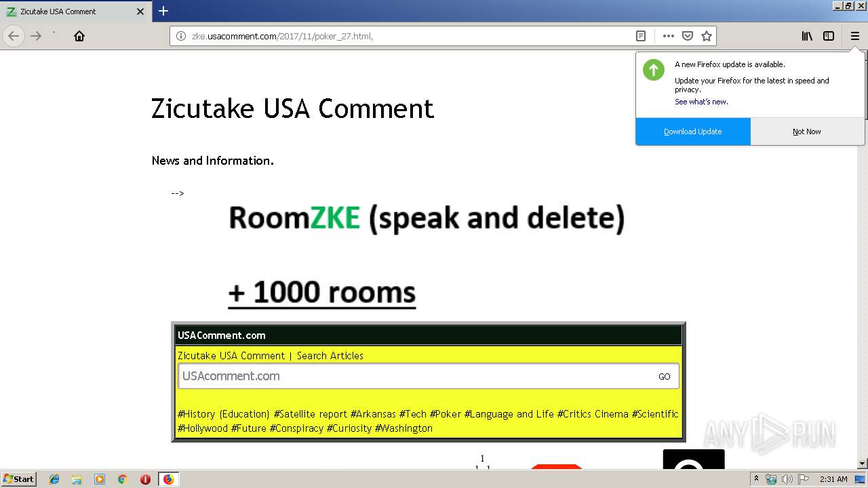This screenshot has height=488, width=868.
Task: Click the USAcomment.com search field
Action: pyautogui.click(x=415, y=376)
